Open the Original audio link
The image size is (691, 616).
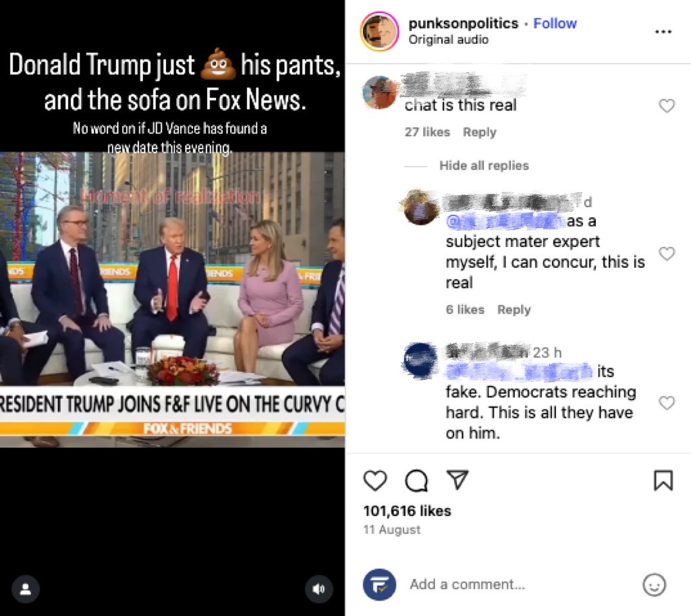[448, 40]
